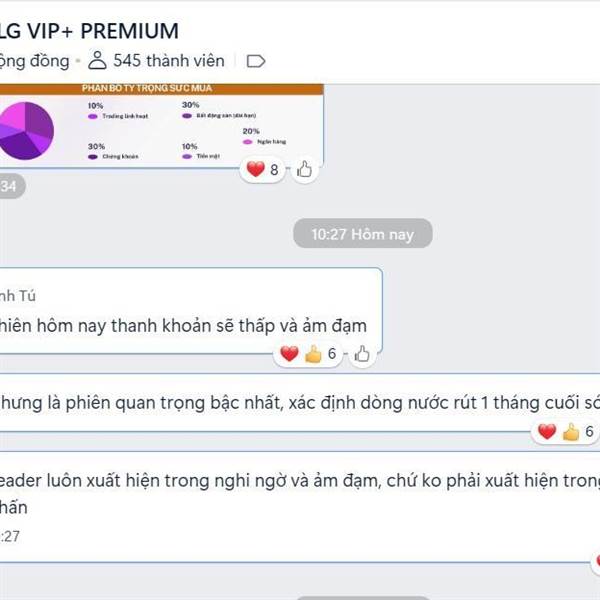600x600 pixels.
Task: Click the :27 time under leader message
Action: 10,536
